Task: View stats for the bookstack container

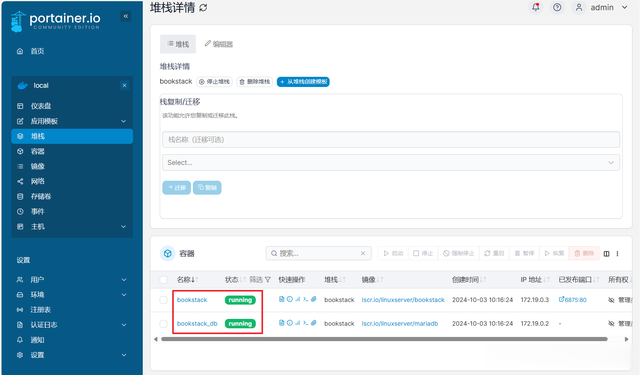Action: (298, 299)
